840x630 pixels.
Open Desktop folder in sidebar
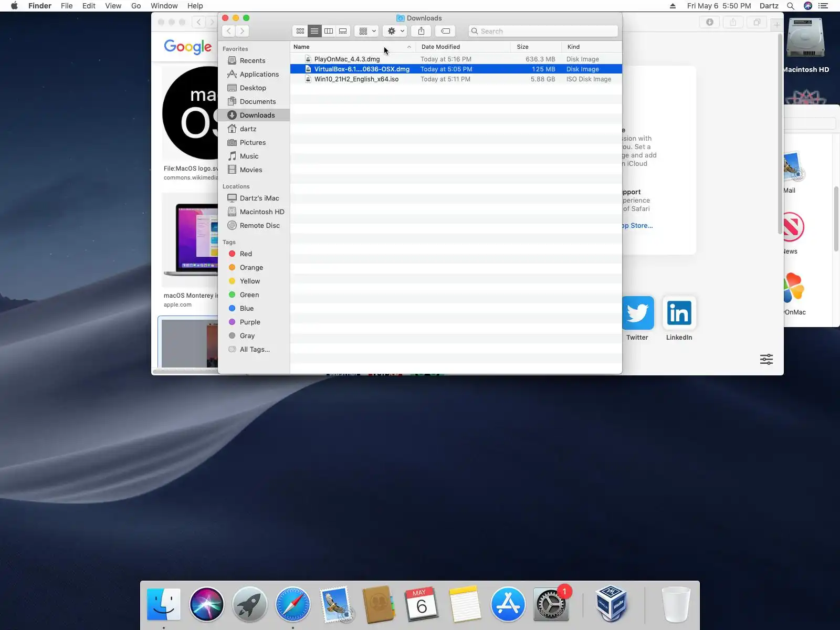(254, 88)
